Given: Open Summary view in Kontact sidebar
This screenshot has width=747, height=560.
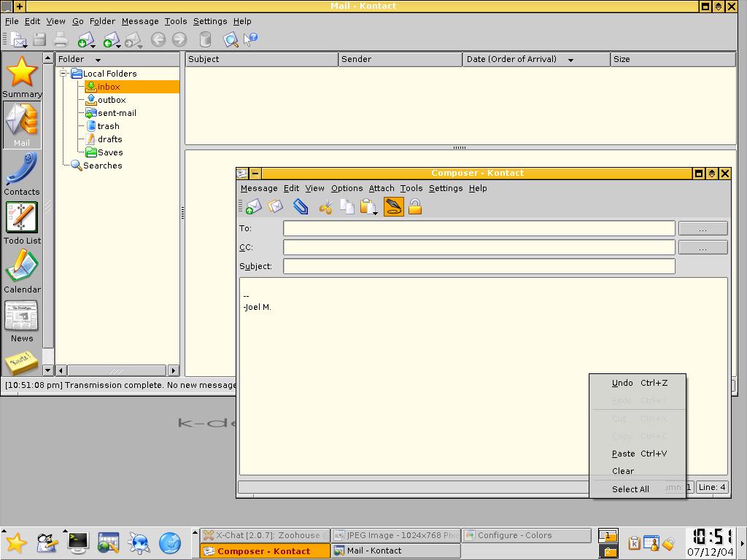Looking at the screenshot, I should click(x=21, y=76).
